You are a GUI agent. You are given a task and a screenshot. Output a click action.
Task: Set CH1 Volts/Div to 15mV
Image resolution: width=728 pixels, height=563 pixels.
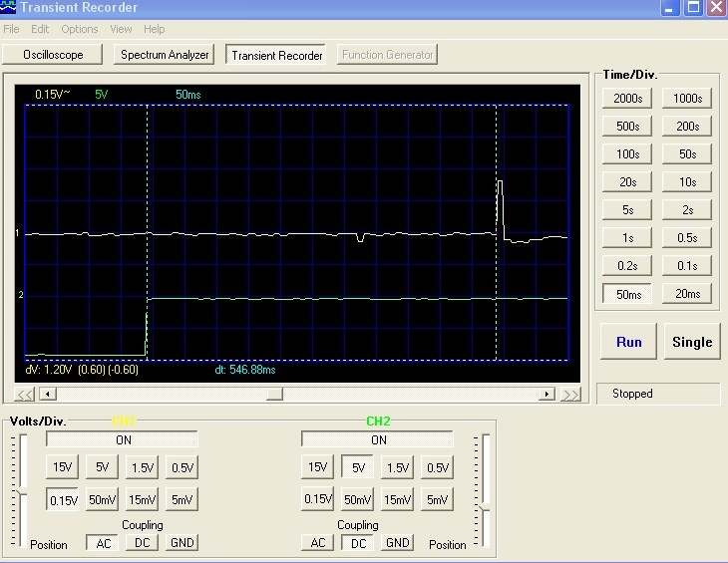tap(142, 499)
